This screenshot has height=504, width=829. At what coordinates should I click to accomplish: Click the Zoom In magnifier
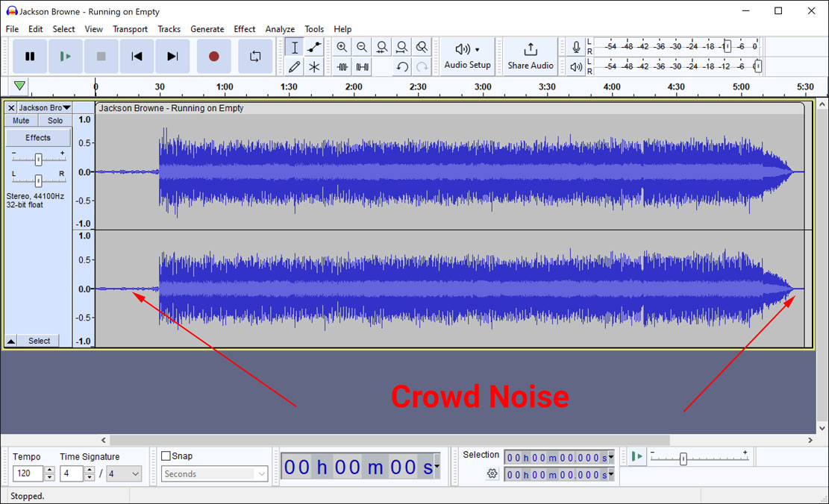(x=342, y=47)
